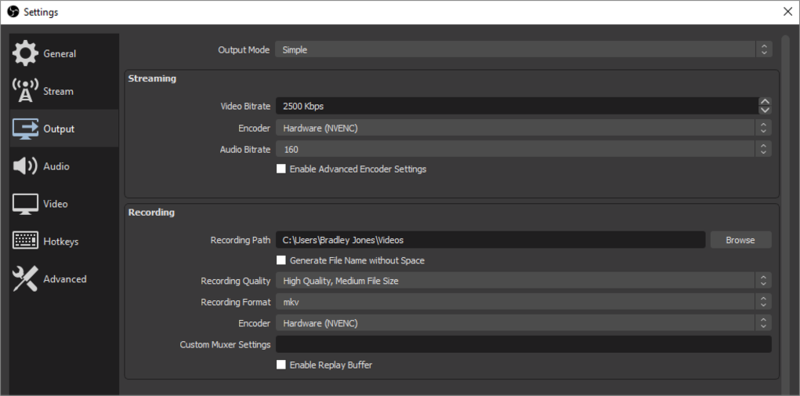This screenshot has height=396, width=800.
Task: Enable Advanced Encoder Settings checkbox
Action: [281, 169]
